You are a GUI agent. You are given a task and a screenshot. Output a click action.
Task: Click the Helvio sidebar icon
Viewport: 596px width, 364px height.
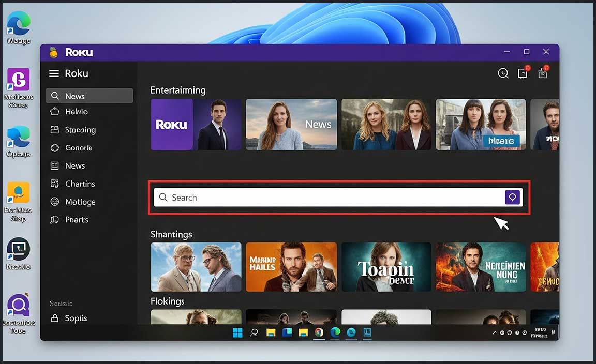(55, 111)
